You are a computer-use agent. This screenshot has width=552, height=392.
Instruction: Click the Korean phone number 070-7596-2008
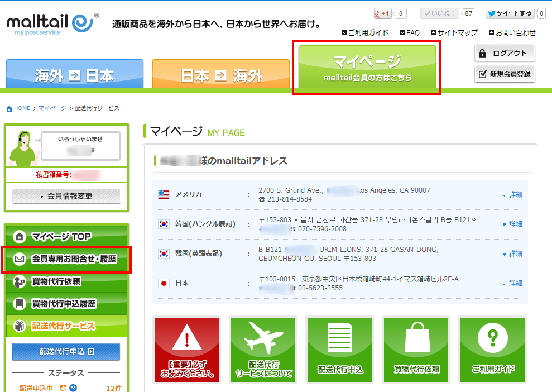pos(322,229)
